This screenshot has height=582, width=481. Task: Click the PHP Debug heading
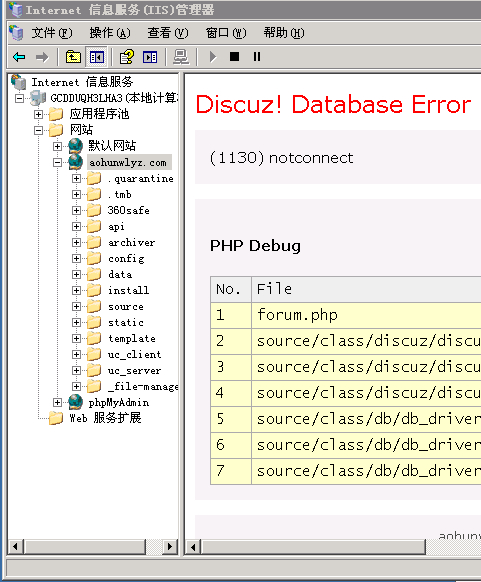(255, 246)
